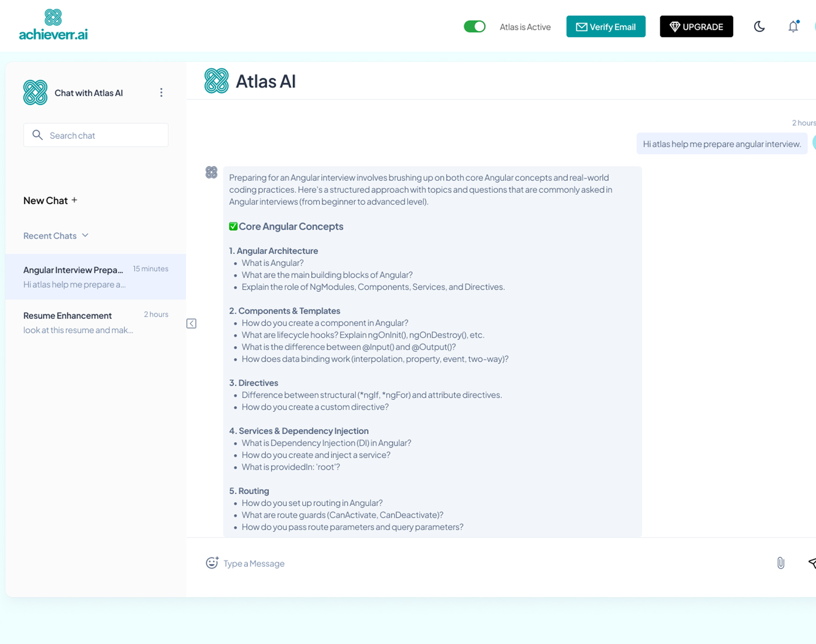Collapse the sidebar with arrow icon
This screenshot has width=816, height=644.
point(192,324)
